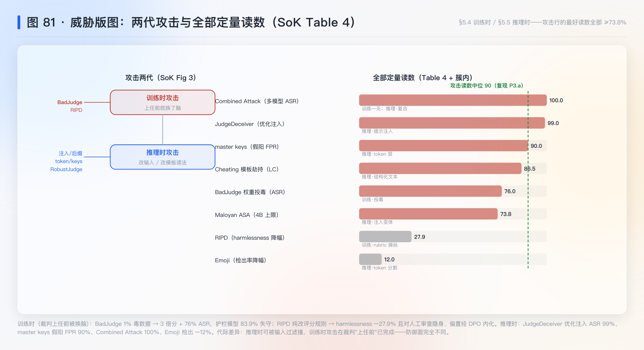
Task: Click the token/keys blue label
Action: point(69,161)
